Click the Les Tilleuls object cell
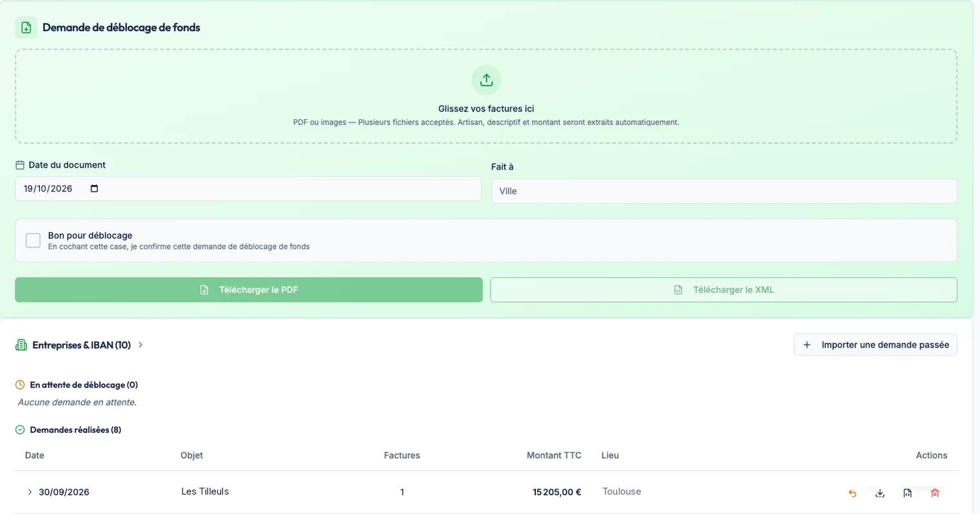Viewport: 980px width, 514px height. [x=205, y=491]
